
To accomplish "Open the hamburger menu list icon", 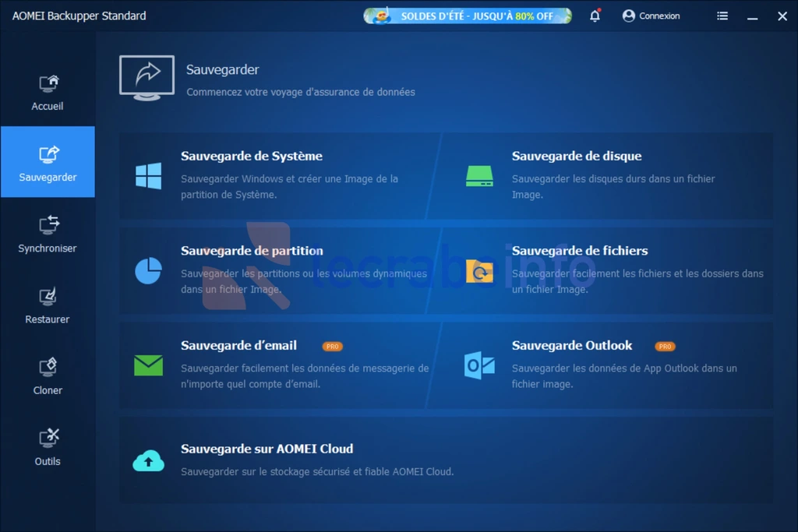I will [x=722, y=16].
